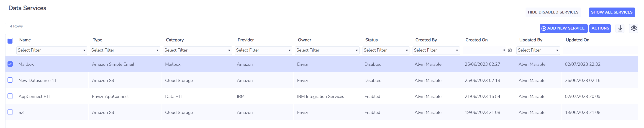
Task: Click the Created On search magnifier icon
Action: pos(503,50)
